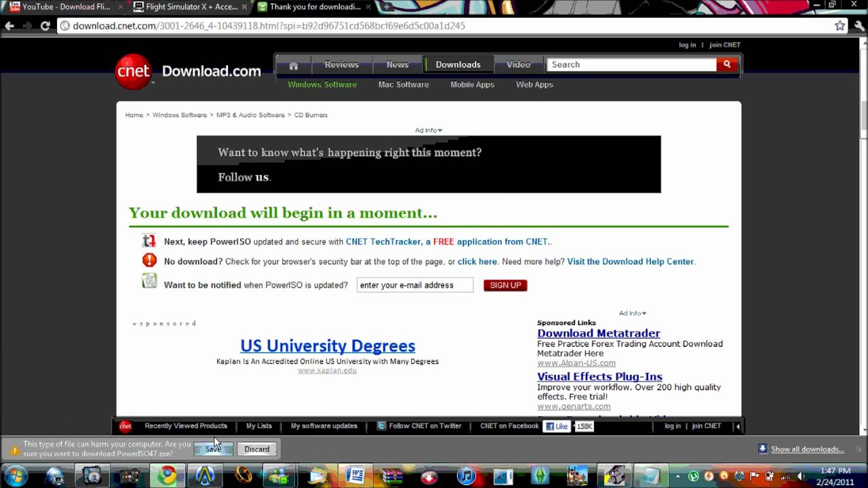Click 'click here' download link
Image resolution: width=868 pixels, height=488 pixels.
pyautogui.click(x=477, y=262)
